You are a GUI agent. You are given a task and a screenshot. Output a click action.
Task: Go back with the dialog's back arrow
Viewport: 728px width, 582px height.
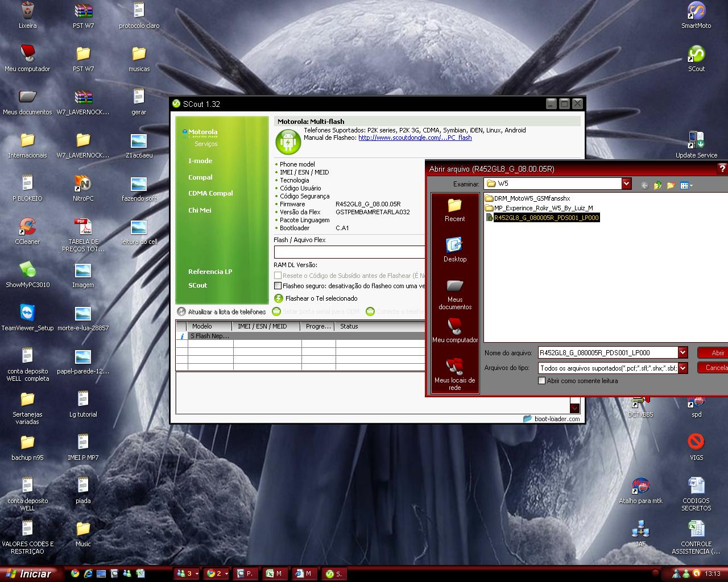tap(644, 185)
